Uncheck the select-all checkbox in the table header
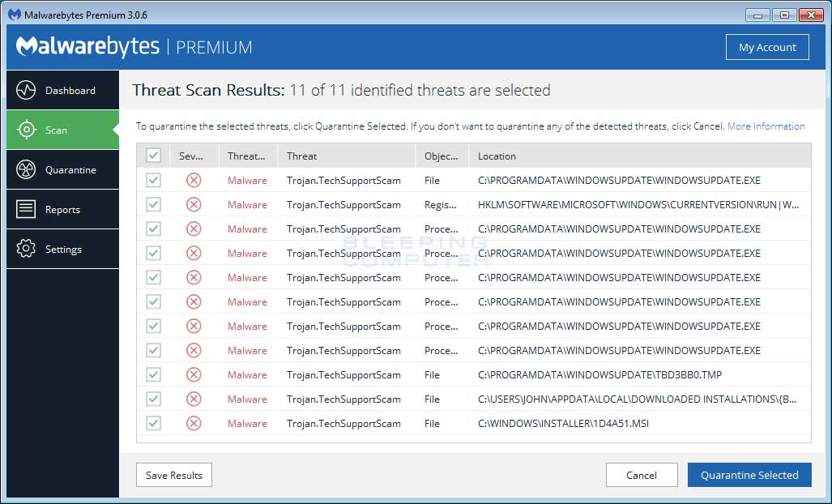This screenshot has height=504, width=832. (x=153, y=155)
